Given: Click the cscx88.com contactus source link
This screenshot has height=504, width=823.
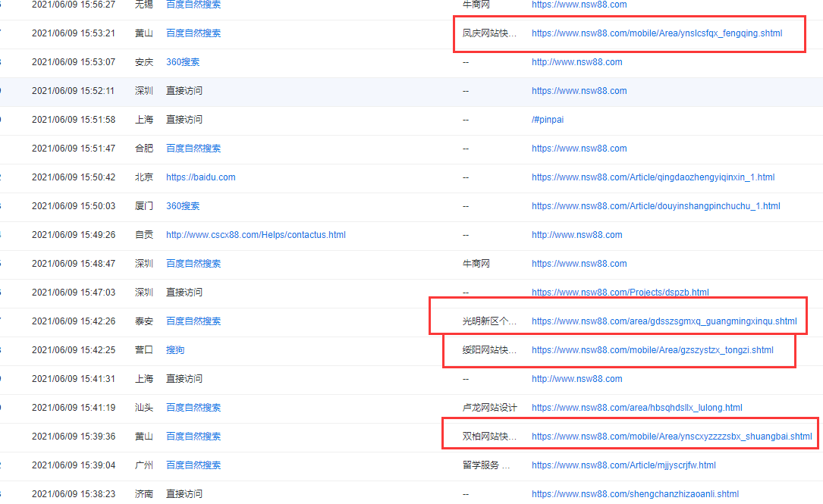Looking at the screenshot, I should click(x=256, y=234).
